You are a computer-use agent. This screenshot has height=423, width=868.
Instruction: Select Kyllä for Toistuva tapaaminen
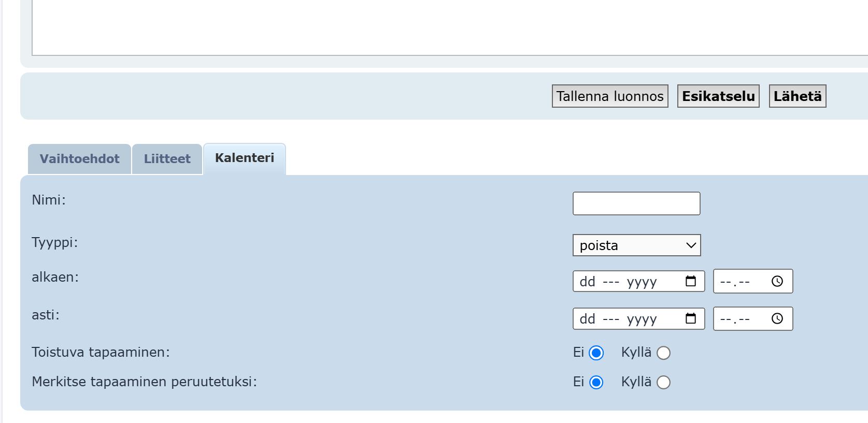(663, 353)
